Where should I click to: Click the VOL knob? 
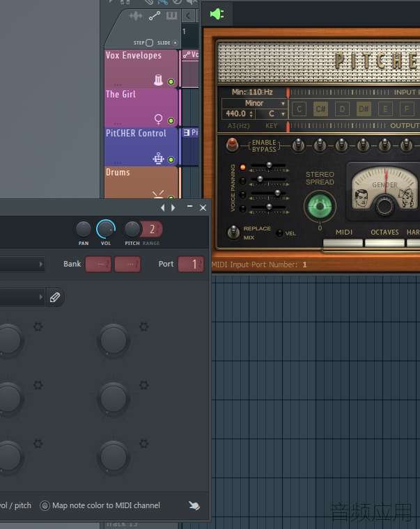106,230
